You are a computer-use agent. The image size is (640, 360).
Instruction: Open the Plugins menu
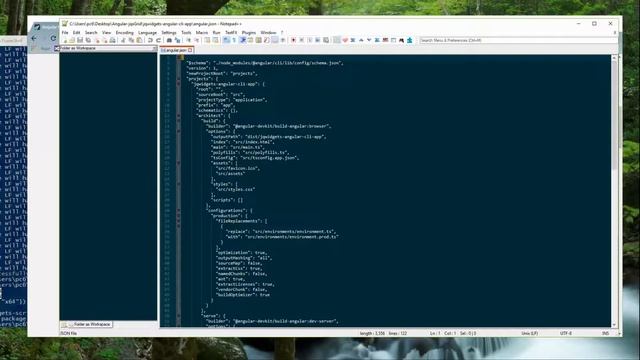[x=249, y=32]
